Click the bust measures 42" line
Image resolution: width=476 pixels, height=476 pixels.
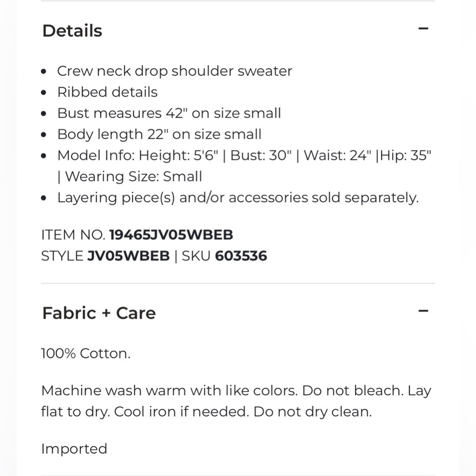[x=169, y=113]
